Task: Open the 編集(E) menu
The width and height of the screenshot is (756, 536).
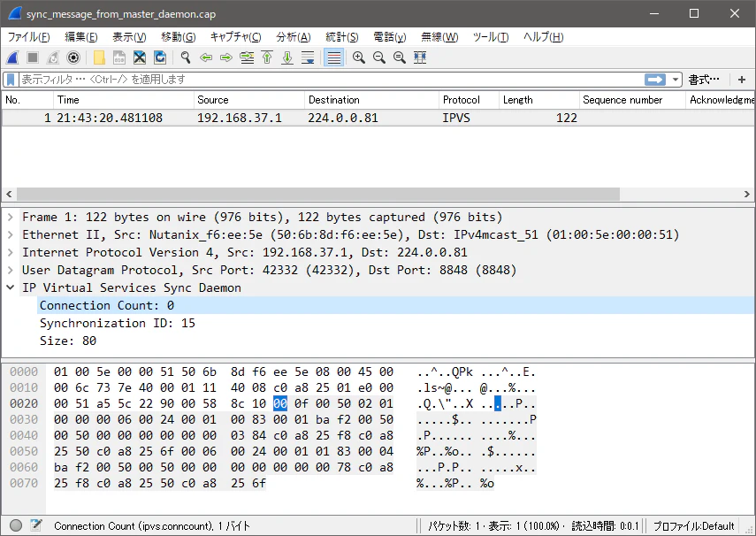Action: 81,37
